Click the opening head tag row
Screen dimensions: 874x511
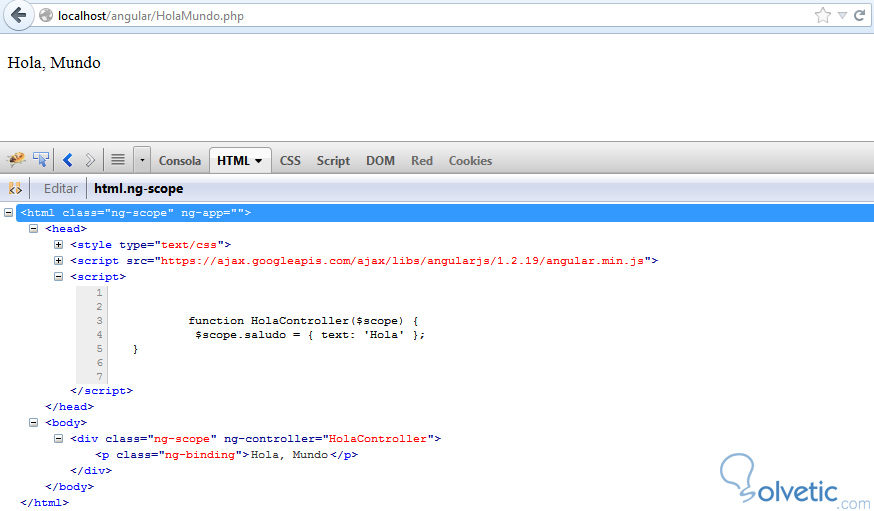click(x=66, y=228)
